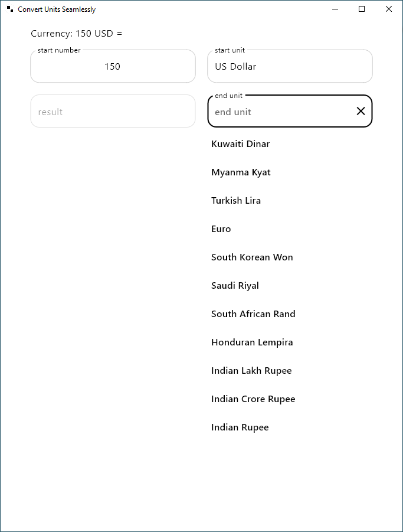This screenshot has height=532, width=403.
Task: Minimize the Convert Units Seamlessly window
Action: (335, 9)
